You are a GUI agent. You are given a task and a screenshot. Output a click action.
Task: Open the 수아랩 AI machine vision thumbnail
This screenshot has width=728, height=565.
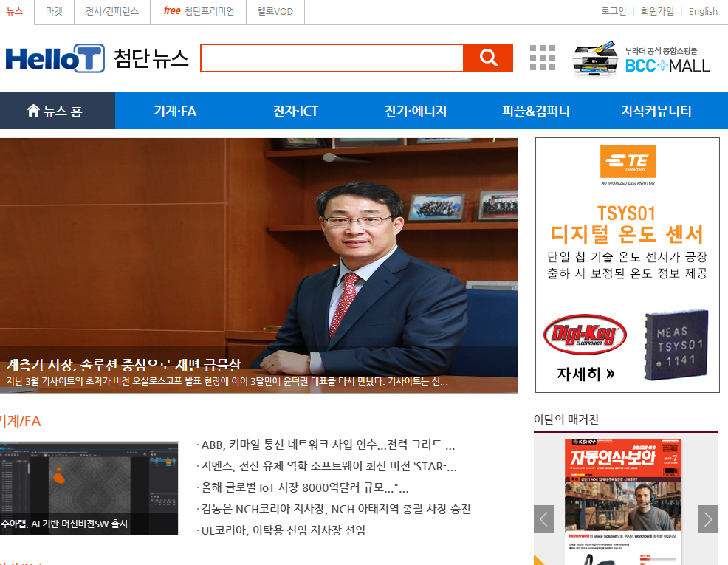pyautogui.click(x=89, y=488)
